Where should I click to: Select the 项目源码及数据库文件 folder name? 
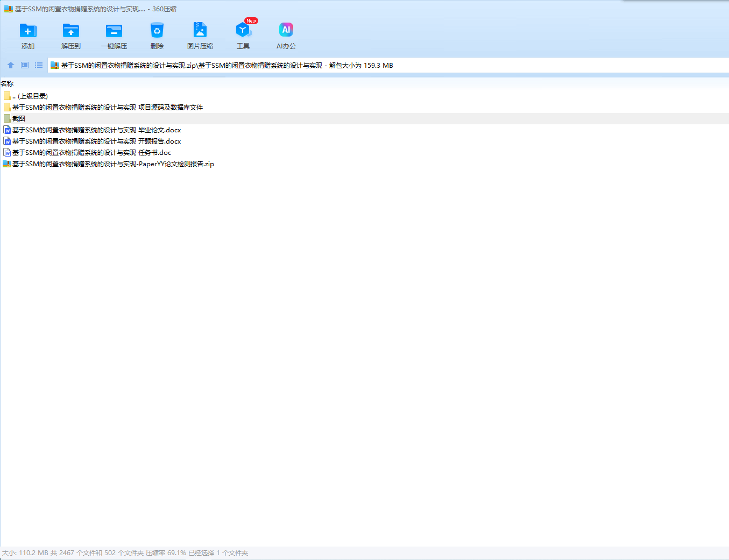click(108, 107)
